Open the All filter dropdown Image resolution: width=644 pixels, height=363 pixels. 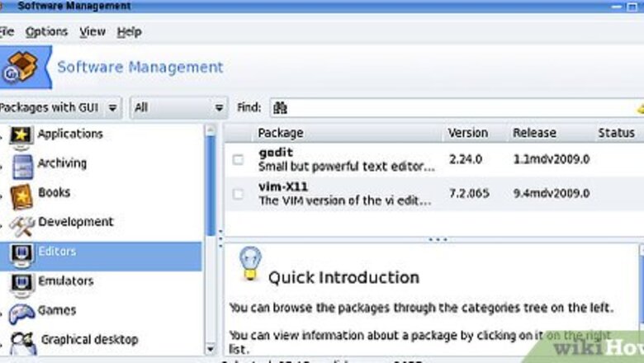click(x=178, y=108)
